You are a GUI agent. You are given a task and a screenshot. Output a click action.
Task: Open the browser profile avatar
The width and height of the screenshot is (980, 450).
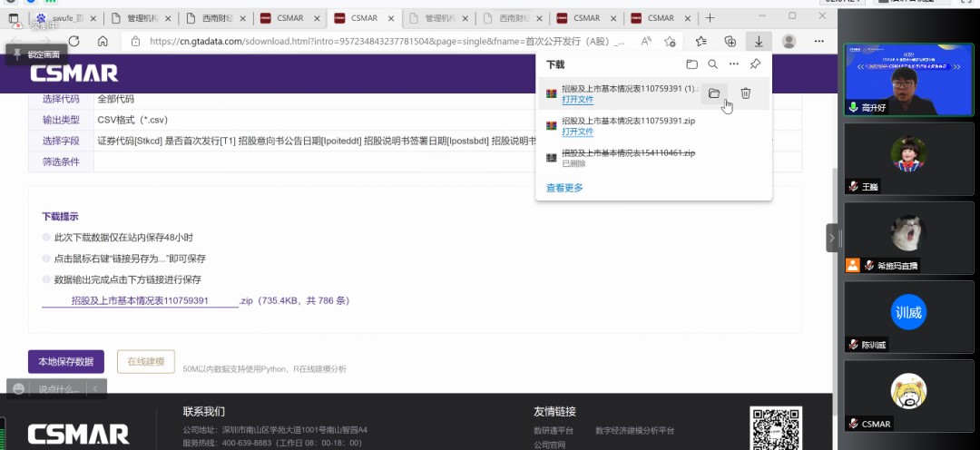(x=789, y=41)
